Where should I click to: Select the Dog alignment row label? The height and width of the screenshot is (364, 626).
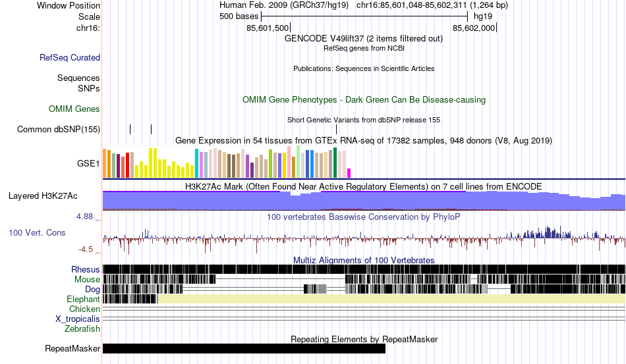click(92, 290)
